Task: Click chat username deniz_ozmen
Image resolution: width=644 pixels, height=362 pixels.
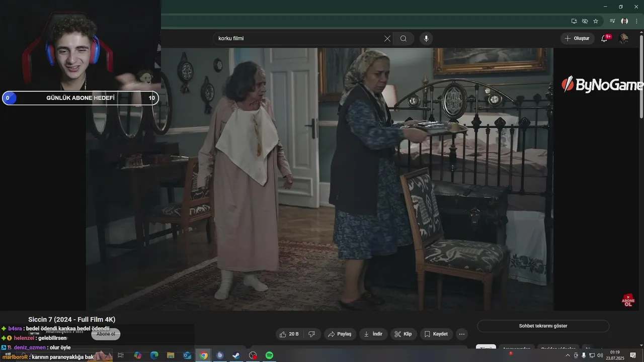Action: (29, 347)
